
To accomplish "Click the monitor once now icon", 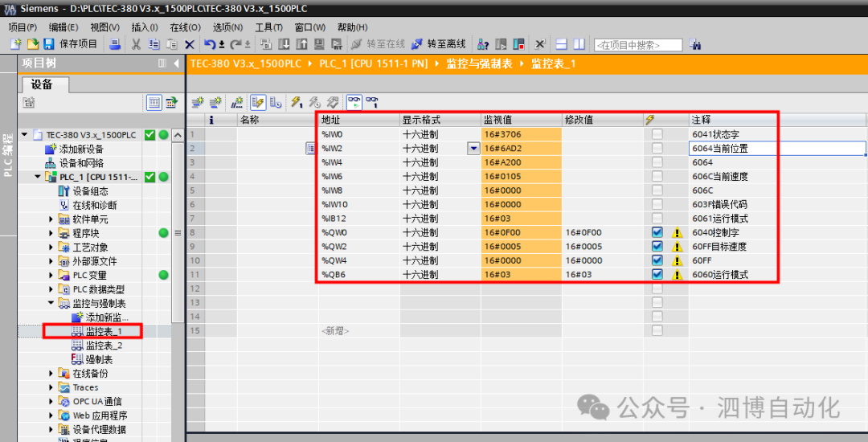I will [x=372, y=102].
